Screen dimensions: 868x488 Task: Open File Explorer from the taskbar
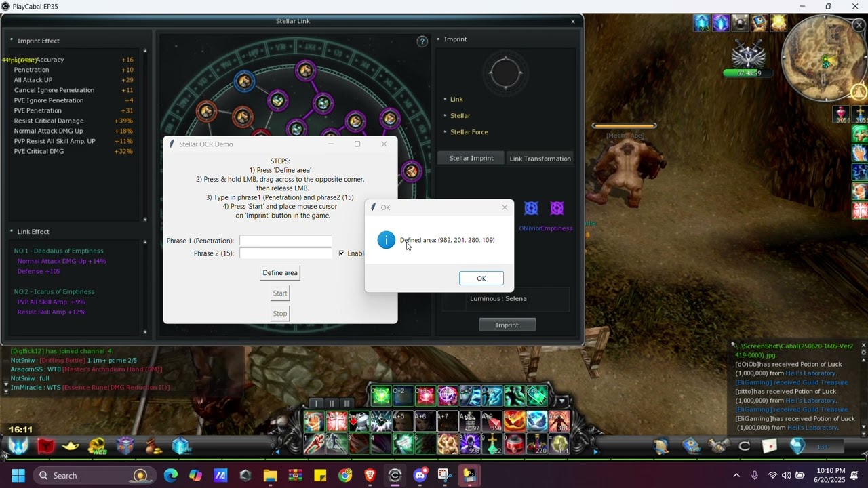pyautogui.click(x=270, y=476)
